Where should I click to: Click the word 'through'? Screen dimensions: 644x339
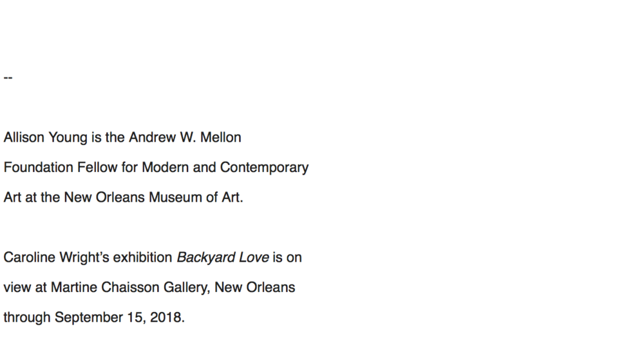(x=27, y=318)
